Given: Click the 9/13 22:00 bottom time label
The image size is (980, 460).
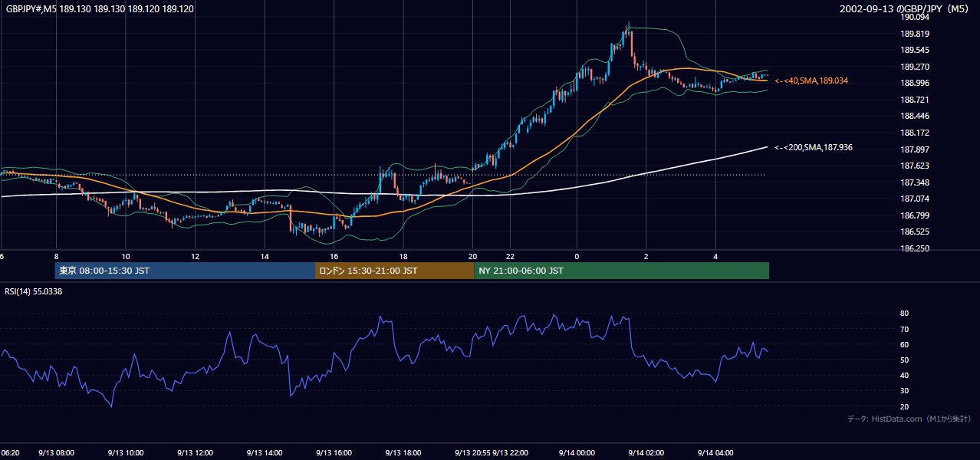Looking at the screenshot, I should (511, 453).
